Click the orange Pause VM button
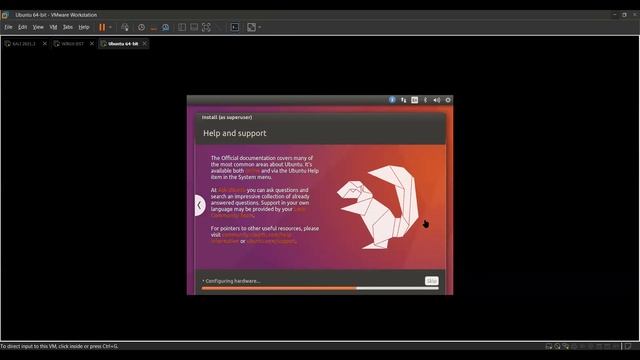This screenshot has width=640, height=360. 102,27
